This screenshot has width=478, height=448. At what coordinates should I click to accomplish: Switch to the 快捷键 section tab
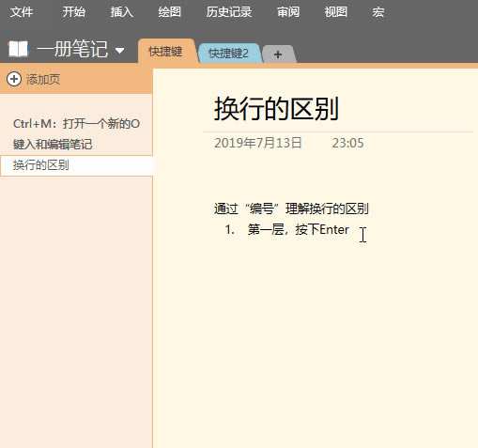tap(166, 52)
